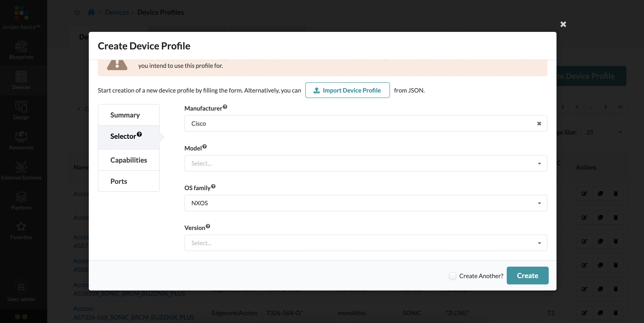644x323 pixels.
Task: Open External Systems in the sidebar
Action: click(21, 171)
